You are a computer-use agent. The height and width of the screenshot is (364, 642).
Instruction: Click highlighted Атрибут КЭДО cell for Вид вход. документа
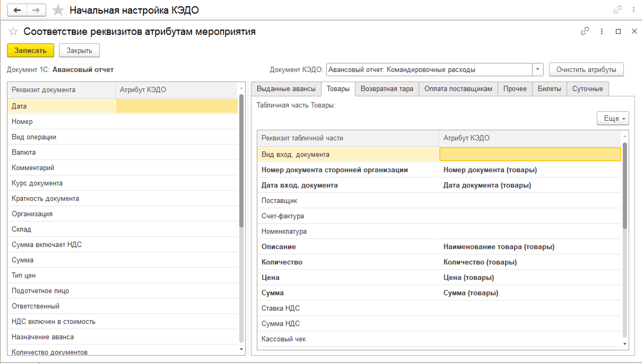(x=530, y=154)
